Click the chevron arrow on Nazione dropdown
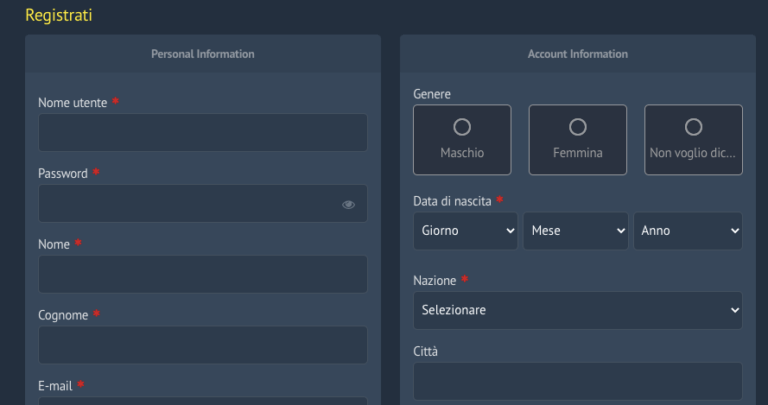The width and height of the screenshot is (768, 405). tap(735, 310)
